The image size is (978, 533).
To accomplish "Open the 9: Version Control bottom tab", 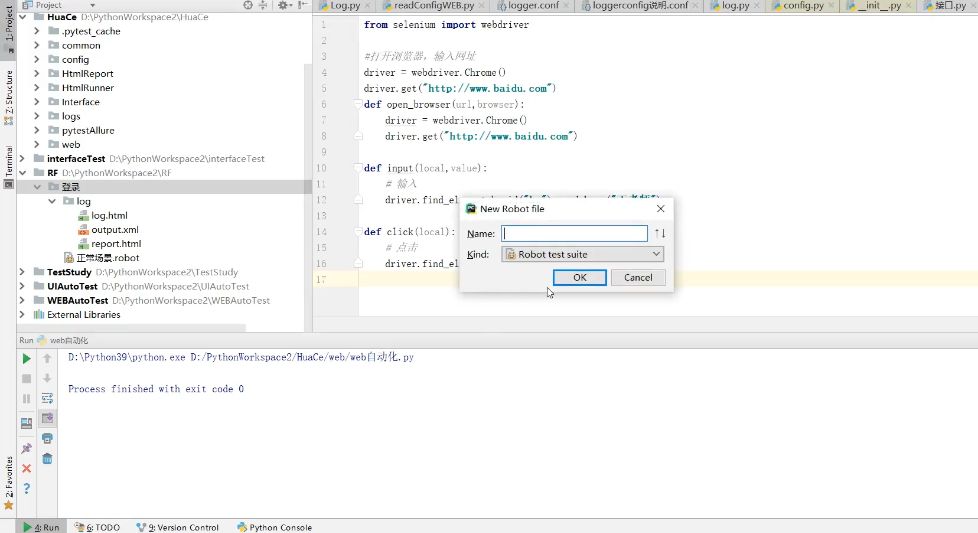I will [x=178, y=527].
